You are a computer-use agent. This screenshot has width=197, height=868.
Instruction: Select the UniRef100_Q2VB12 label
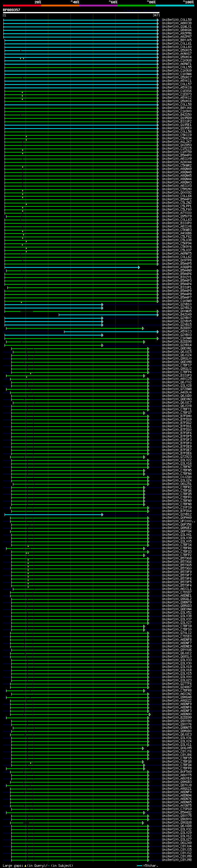tap(176, 515)
